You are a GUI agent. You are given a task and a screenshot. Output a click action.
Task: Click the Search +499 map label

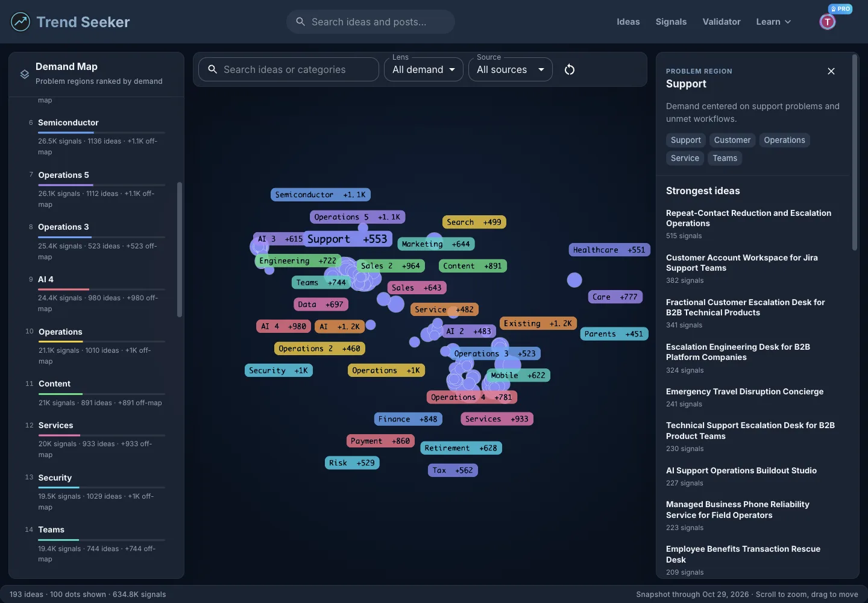(474, 222)
